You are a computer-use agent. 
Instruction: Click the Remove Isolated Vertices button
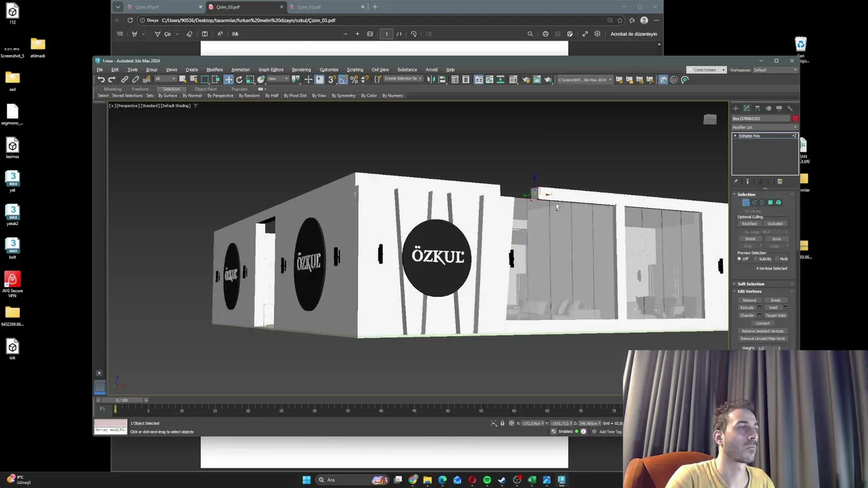762,331
